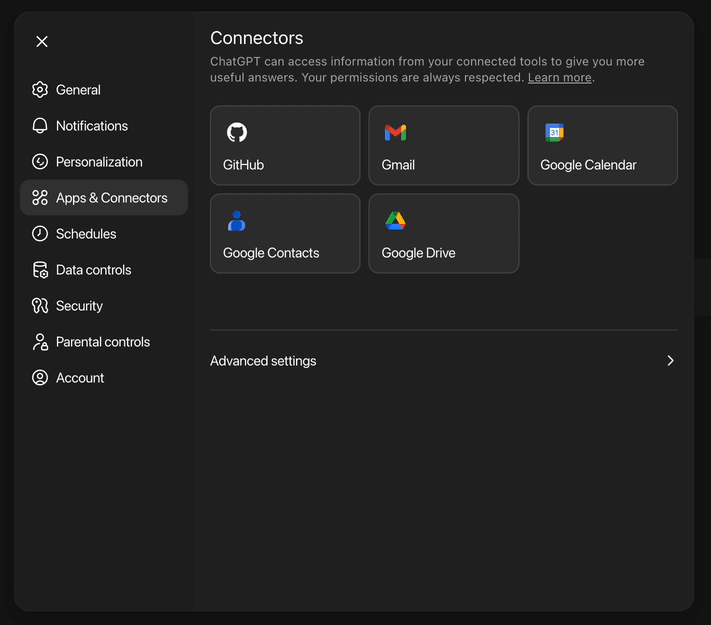Click the GitHub octocat icon
This screenshot has height=625, width=711.
pyautogui.click(x=237, y=132)
